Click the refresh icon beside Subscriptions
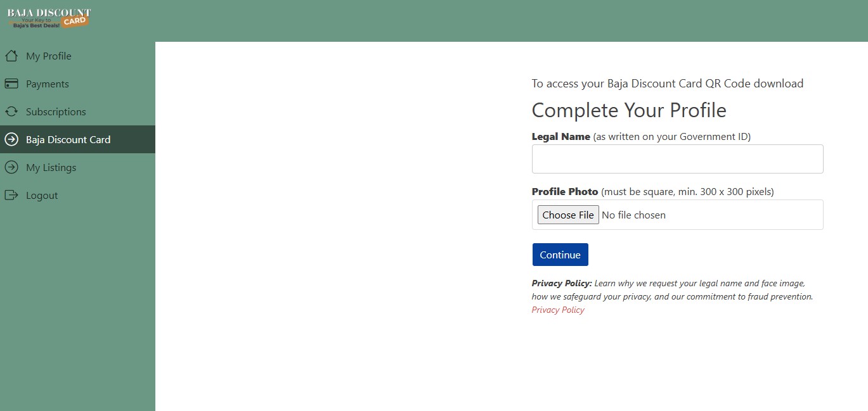868x411 pixels. pos(11,111)
